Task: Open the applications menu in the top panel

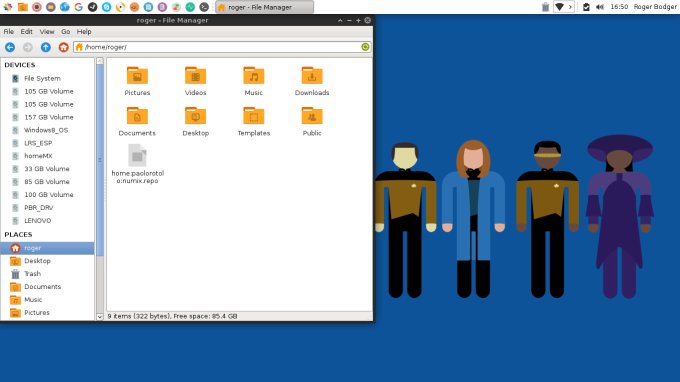Action: 8,7
